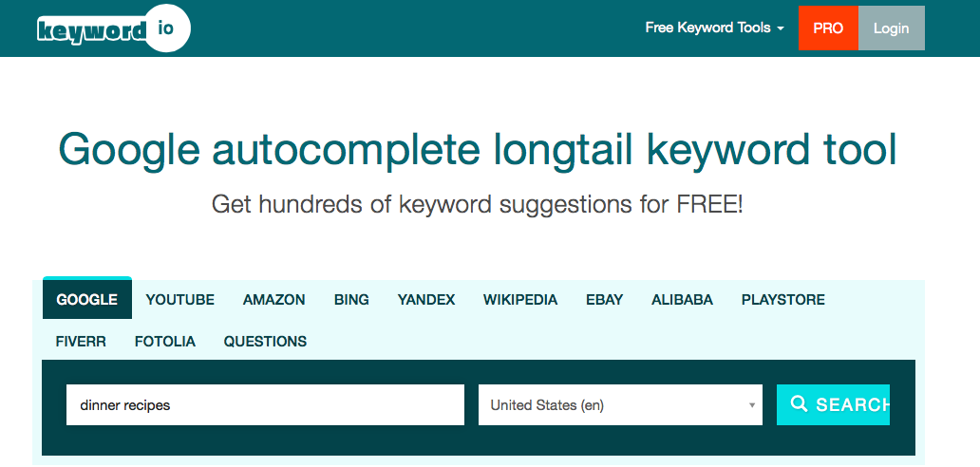Click the magnifying glass search icon

pos(800,404)
